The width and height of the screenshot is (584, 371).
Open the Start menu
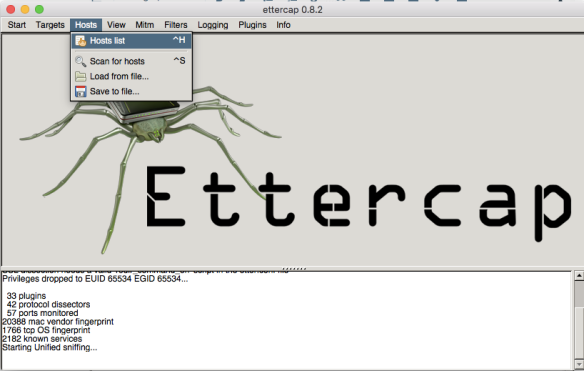point(17,25)
